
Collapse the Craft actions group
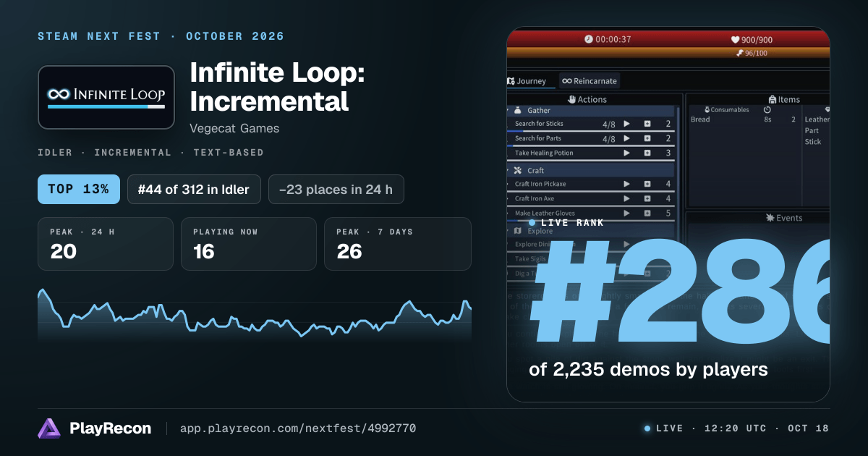point(509,171)
